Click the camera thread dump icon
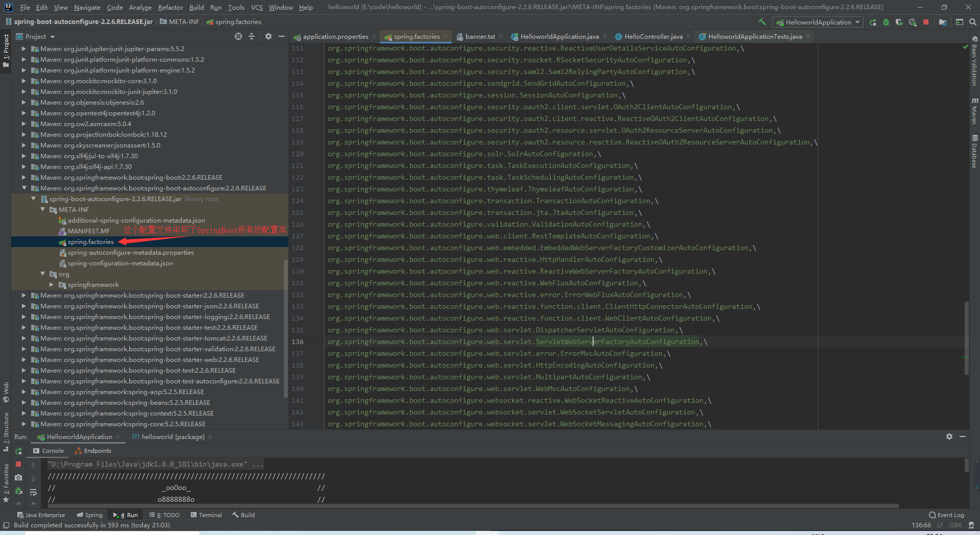This screenshot has height=535, width=980. click(18, 477)
